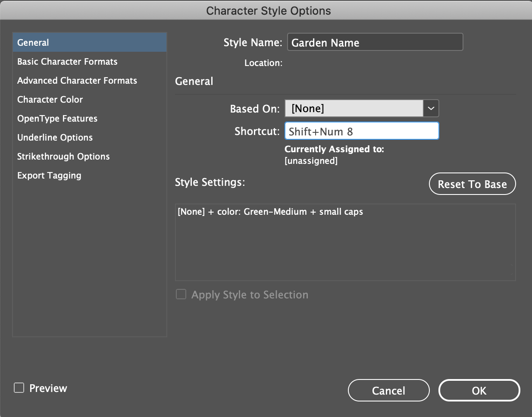
Task: Click the Style Name text field
Action: pyautogui.click(x=375, y=42)
